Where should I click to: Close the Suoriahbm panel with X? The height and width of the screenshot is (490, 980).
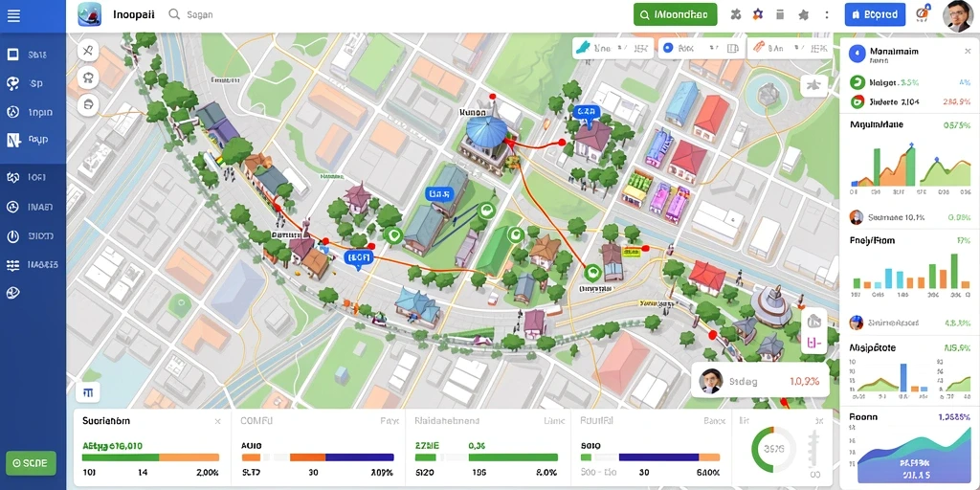click(217, 422)
